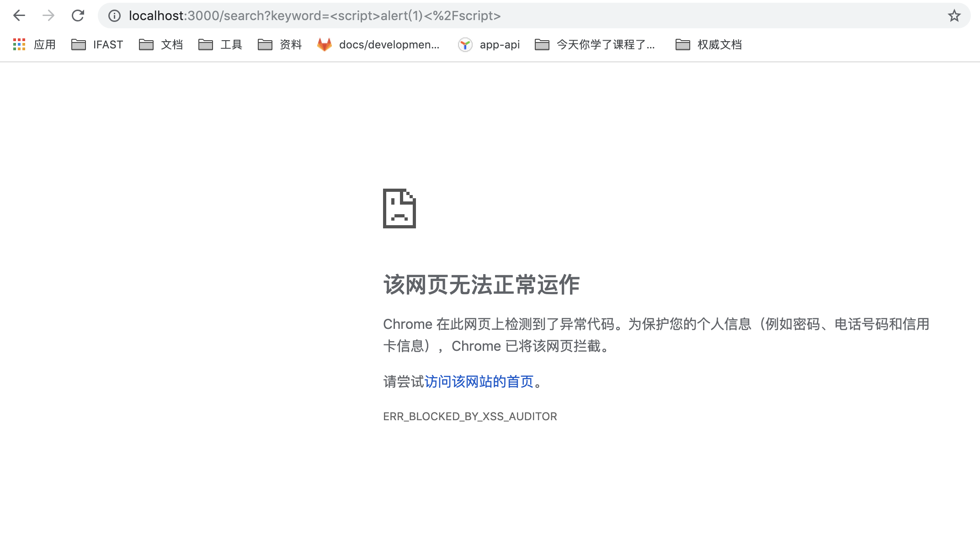
Task: Bookmark this page with star icon
Action: pos(954,16)
